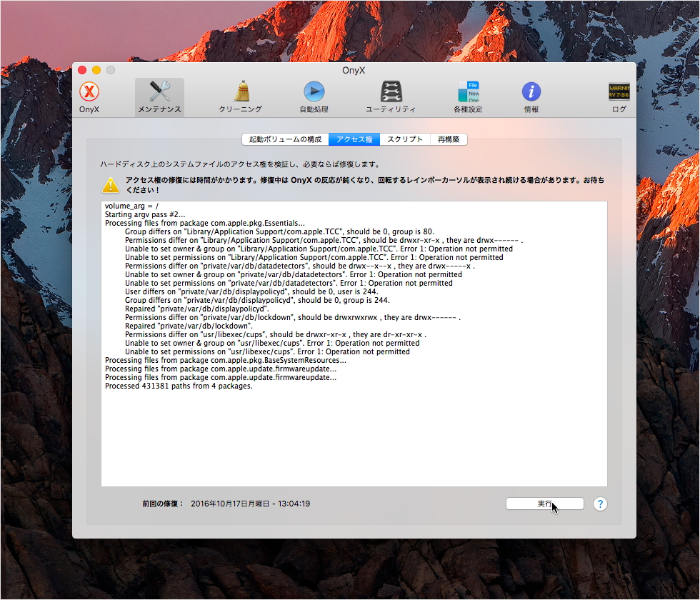Open the ログ warning log icon

tap(619, 97)
